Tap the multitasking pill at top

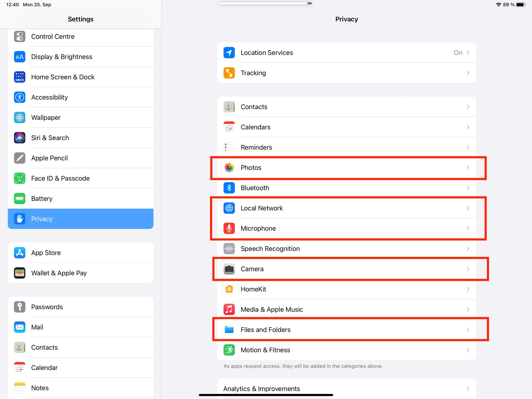click(x=265, y=3)
